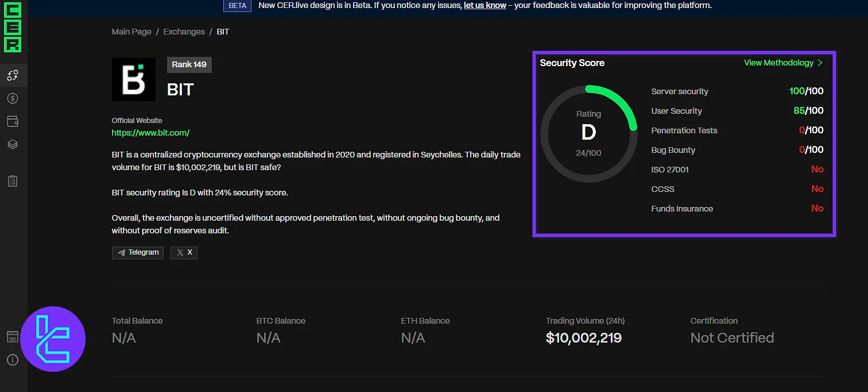Open the dollar coin icon in the sidebar

13,98
